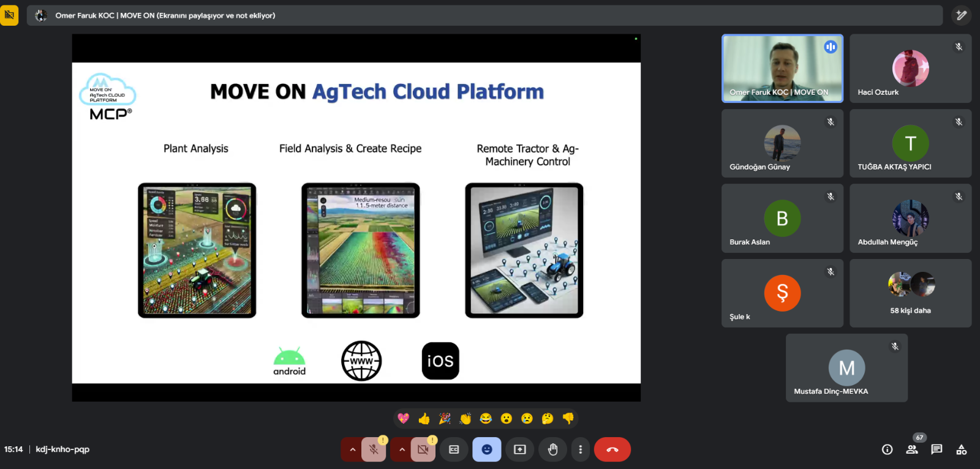Viewport: 980px width, 469px height.
Task: Click the presentation-off icon at top left
Action: pos(9,15)
